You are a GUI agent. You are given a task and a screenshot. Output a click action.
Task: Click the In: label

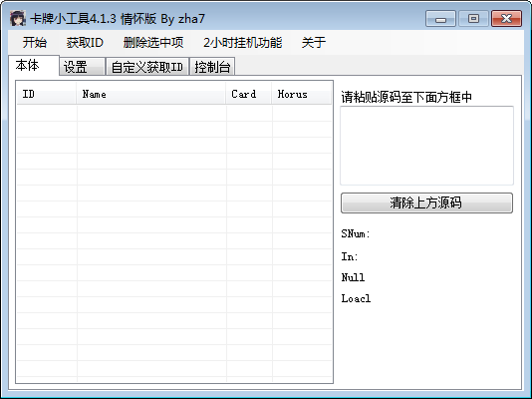(x=350, y=256)
